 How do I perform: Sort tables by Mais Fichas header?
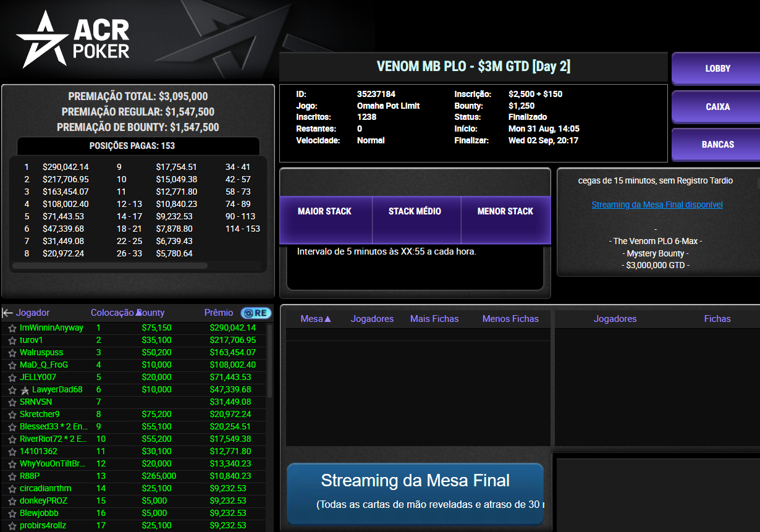tap(434, 319)
